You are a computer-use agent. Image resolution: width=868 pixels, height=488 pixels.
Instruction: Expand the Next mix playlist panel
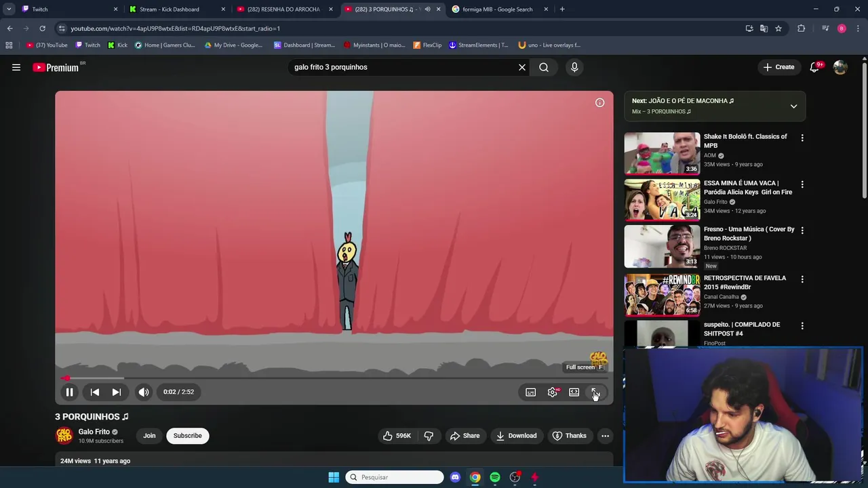[x=793, y=106]
